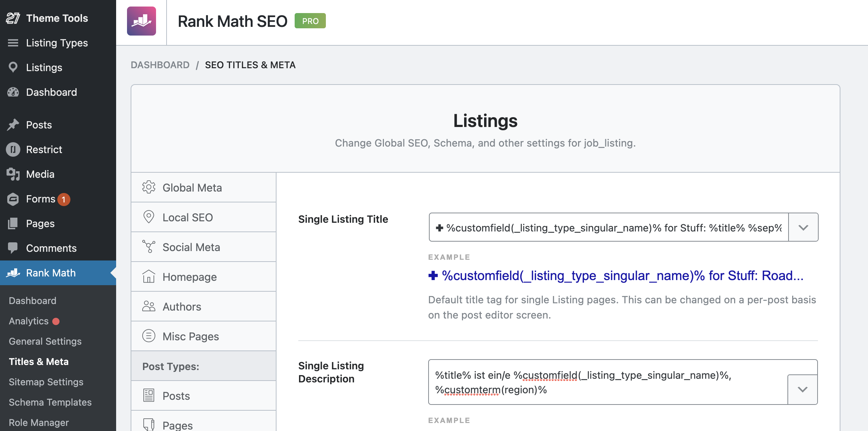Click the blue example title preview link

616,276
